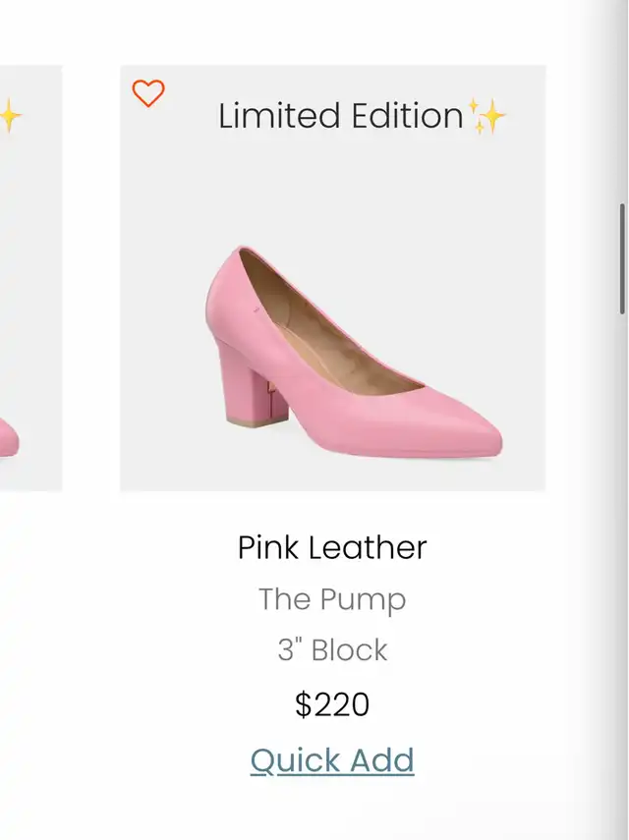Click scrollbar track above the thumb
The image size is (629, 840).
(x=622, y=102)
